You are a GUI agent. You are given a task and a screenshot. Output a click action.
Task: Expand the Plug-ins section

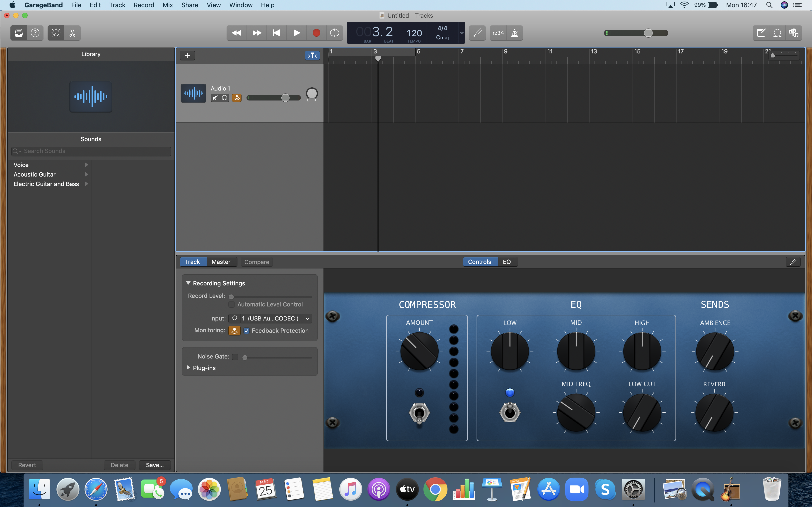pyautogui.click(x=188, y=368)
